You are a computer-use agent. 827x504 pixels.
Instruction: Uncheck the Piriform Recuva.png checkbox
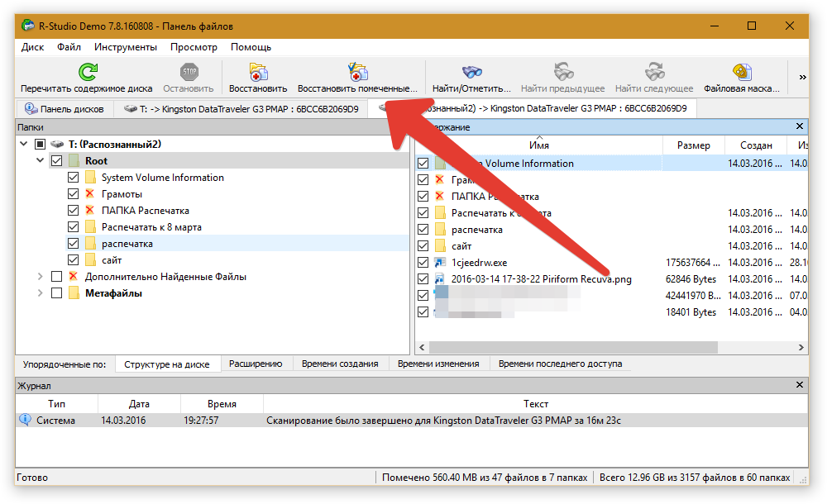(423, 278)
